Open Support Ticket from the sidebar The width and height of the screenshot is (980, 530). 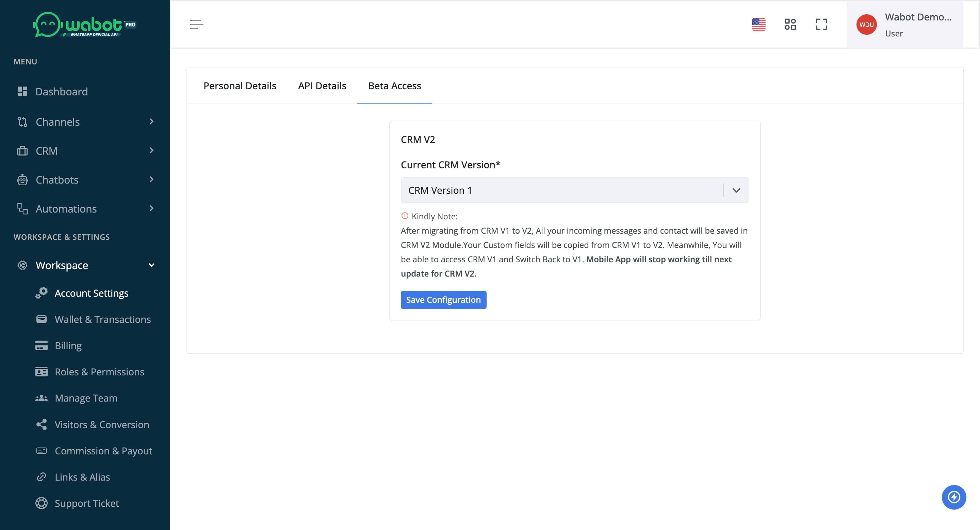(x=86, y=503)
